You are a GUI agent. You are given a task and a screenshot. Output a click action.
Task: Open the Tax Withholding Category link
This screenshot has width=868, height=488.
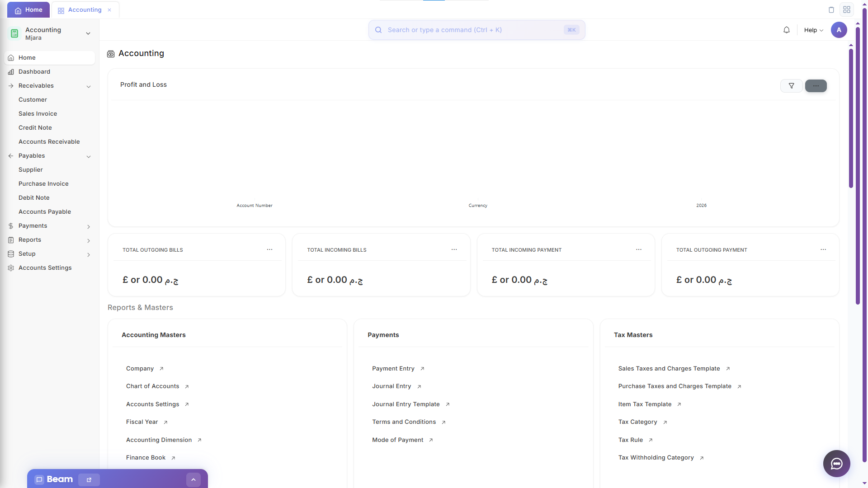coord(656,457)
